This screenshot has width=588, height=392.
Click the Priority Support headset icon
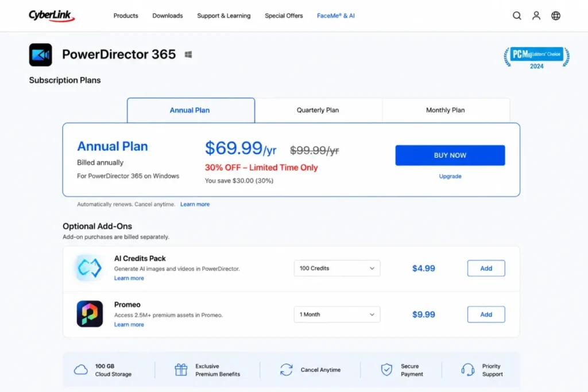click(467, 370)
